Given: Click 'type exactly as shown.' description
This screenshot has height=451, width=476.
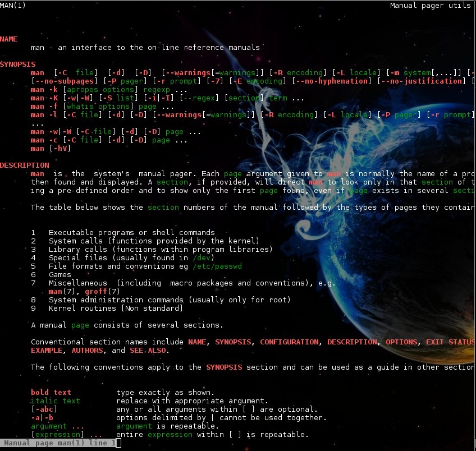Looking at the screenshot, I should click(x=166, y=393).
